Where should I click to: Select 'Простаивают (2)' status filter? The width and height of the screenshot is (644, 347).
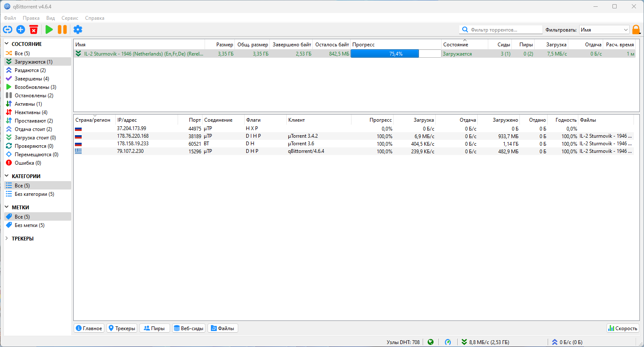coord(37,121)
